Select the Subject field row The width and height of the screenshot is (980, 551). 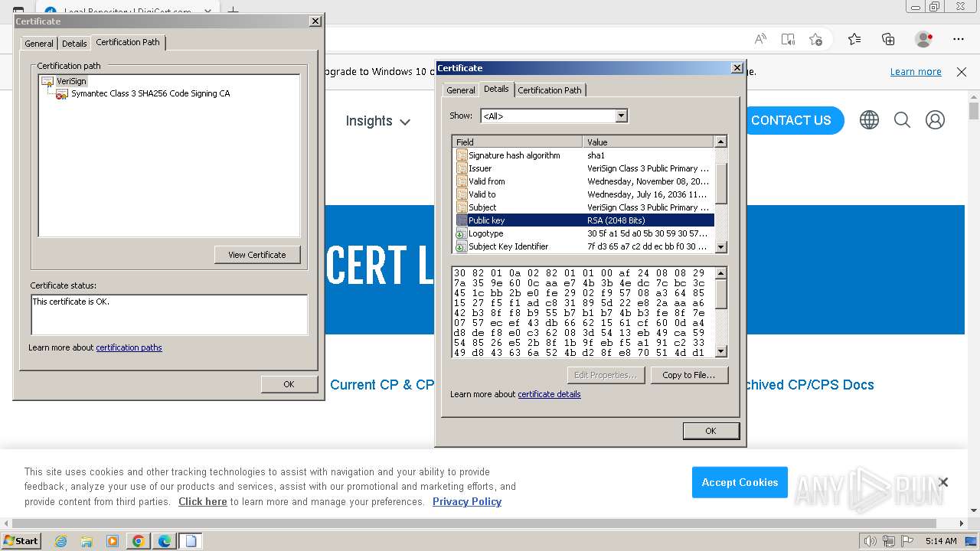tap(584, 207)
